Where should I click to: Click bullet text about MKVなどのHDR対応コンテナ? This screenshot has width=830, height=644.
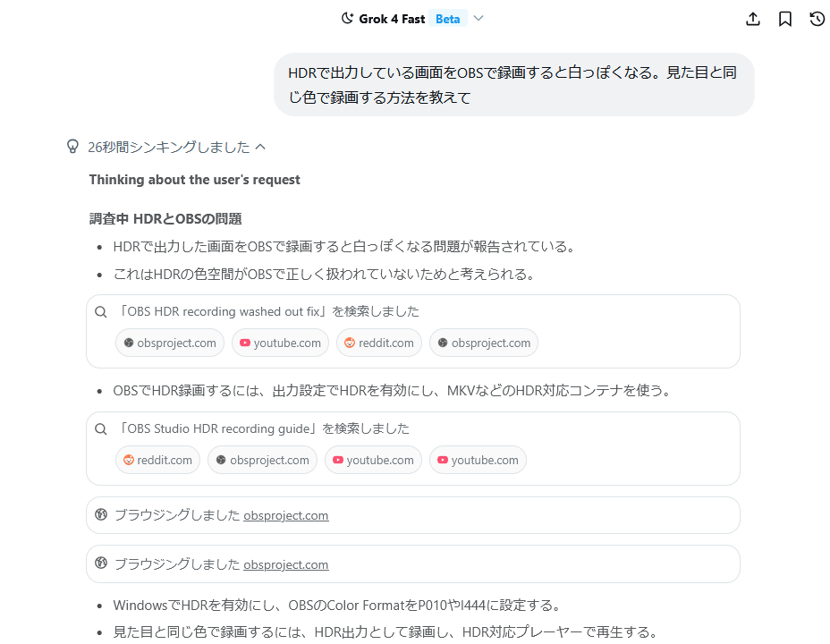[x=393, y=391]
